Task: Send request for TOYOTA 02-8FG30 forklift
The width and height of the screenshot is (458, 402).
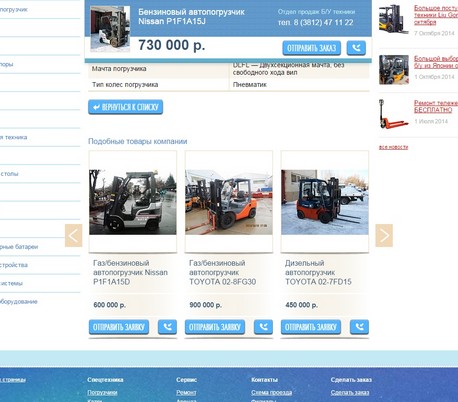Action: [215, 327]
